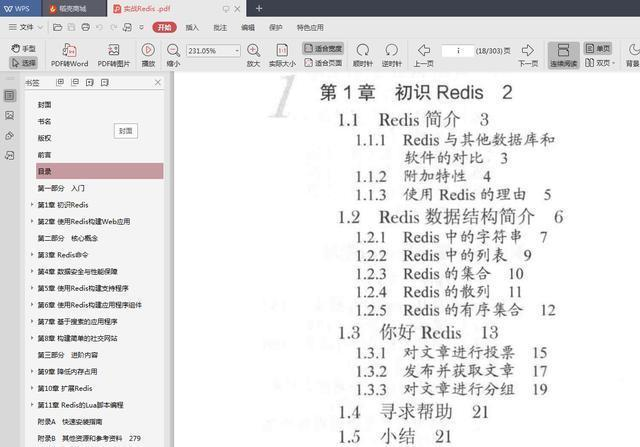
Task: Click the redo arrow icon
Action: [x=113, y=27]
